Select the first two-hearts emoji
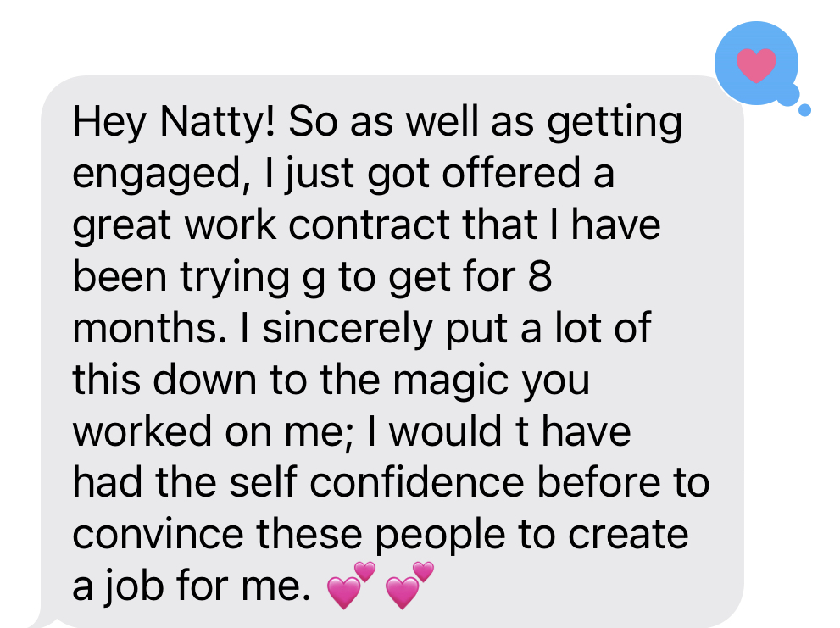 [352, 585]
